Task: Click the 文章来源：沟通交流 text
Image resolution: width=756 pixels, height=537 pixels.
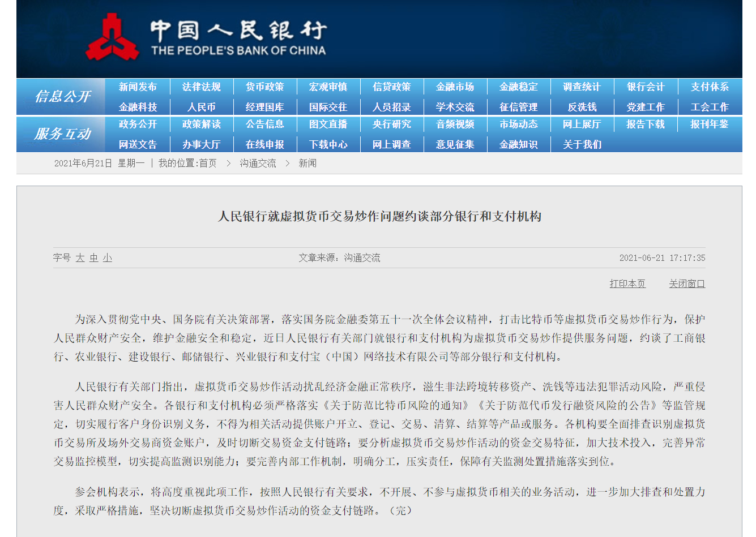Action: (339, 257)
